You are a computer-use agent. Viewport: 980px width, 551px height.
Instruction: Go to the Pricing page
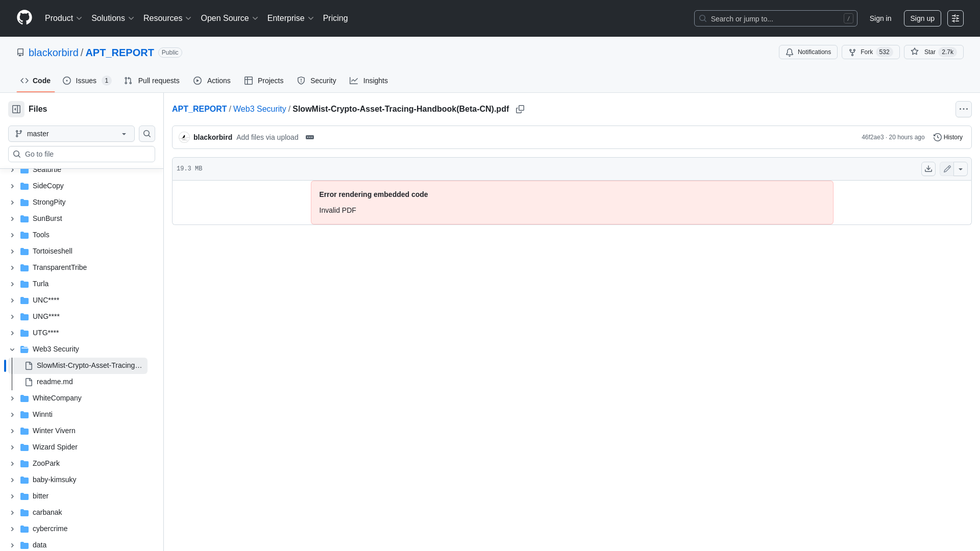coord(335,18)
